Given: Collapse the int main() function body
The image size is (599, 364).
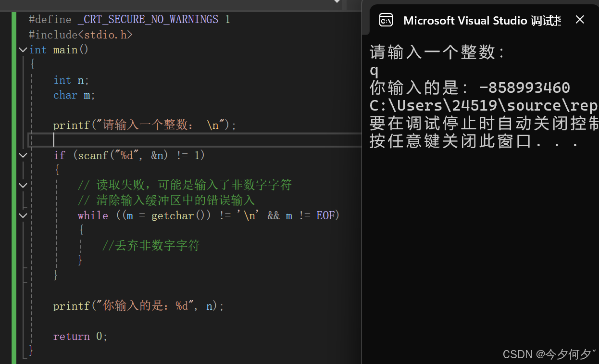Looking at the screenshot, I should click(23, 50).
